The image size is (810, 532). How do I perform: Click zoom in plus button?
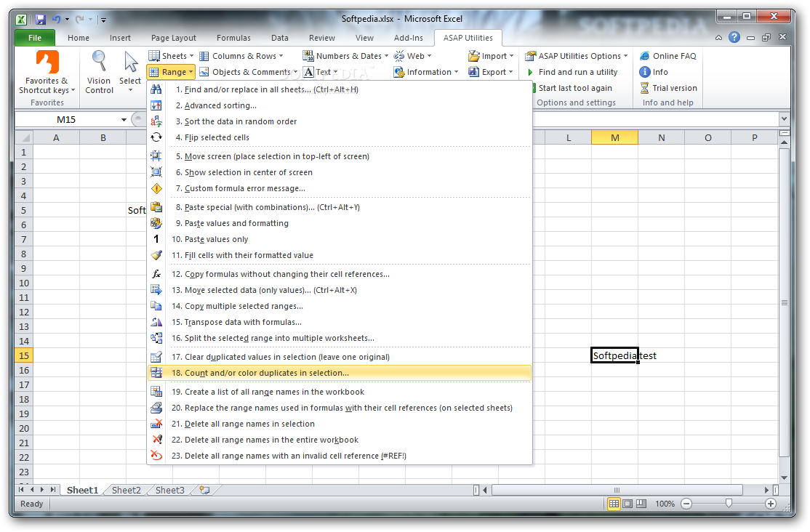(770, 504)
